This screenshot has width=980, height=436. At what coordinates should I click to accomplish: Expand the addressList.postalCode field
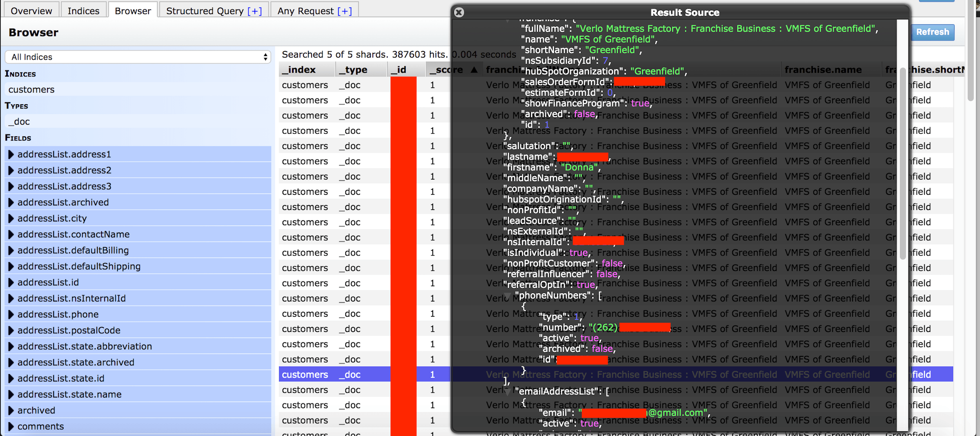click(x=11, y=331)
